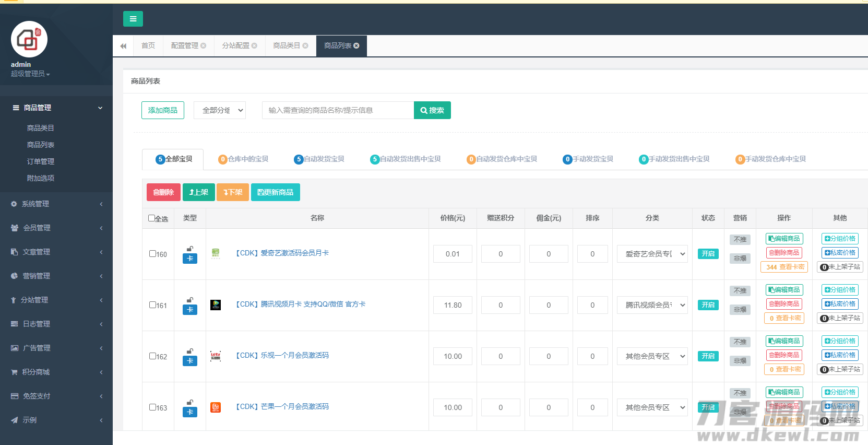Click the hamburger menu toggle button

133,19
